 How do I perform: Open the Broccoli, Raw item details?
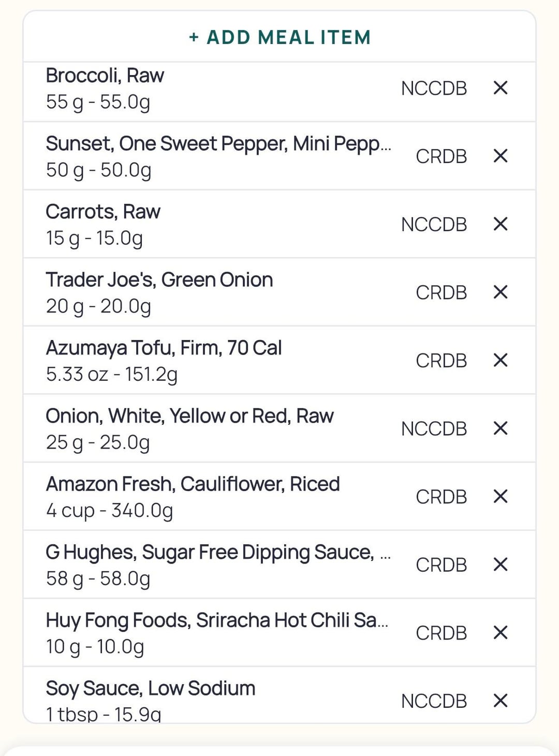[x=155, y=88]
